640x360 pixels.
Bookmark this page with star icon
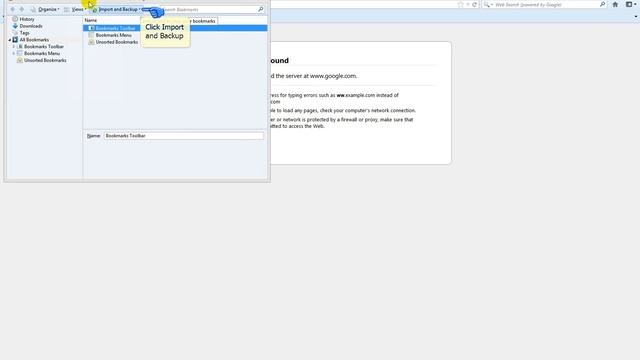(x=460, y=4)
